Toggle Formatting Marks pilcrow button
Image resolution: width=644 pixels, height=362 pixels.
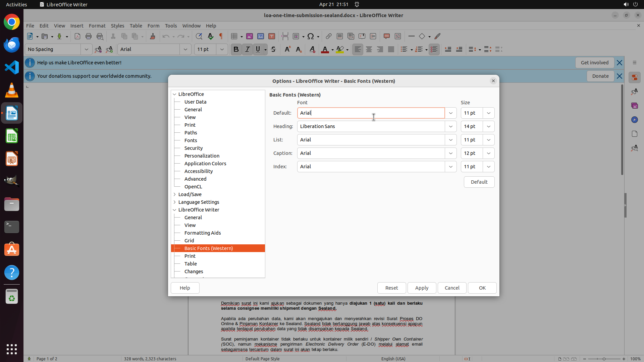point(221,36)
